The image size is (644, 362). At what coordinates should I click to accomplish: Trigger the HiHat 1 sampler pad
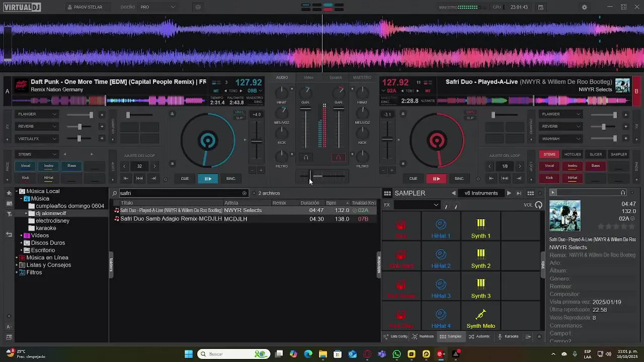point(441,227)
